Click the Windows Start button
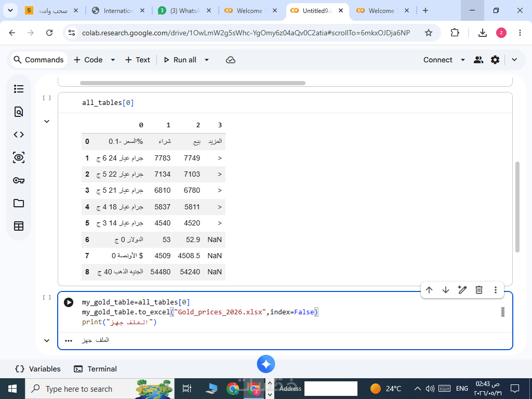This screenshot has width=532, height=399. [12, 389]
